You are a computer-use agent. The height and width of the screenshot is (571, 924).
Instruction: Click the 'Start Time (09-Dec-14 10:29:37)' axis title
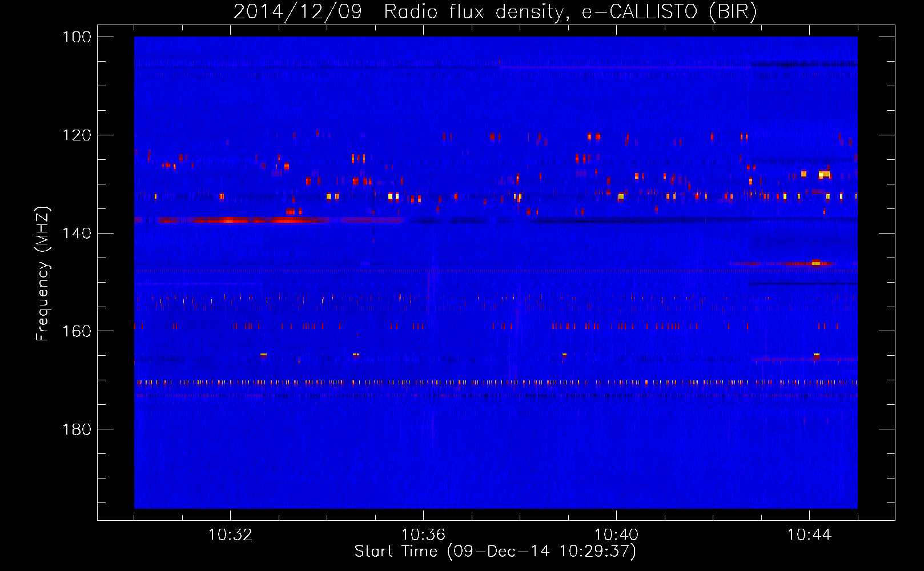pos(495,552)
